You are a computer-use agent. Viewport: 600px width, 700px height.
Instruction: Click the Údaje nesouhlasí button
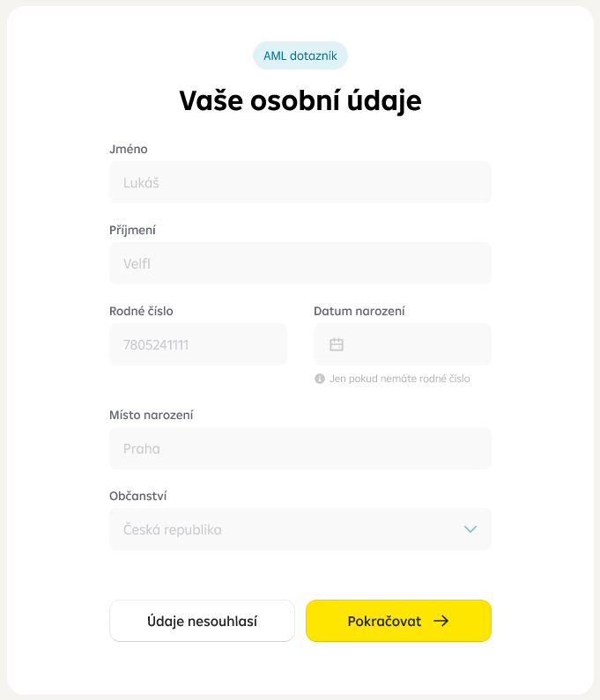click(x=202, y=621)
